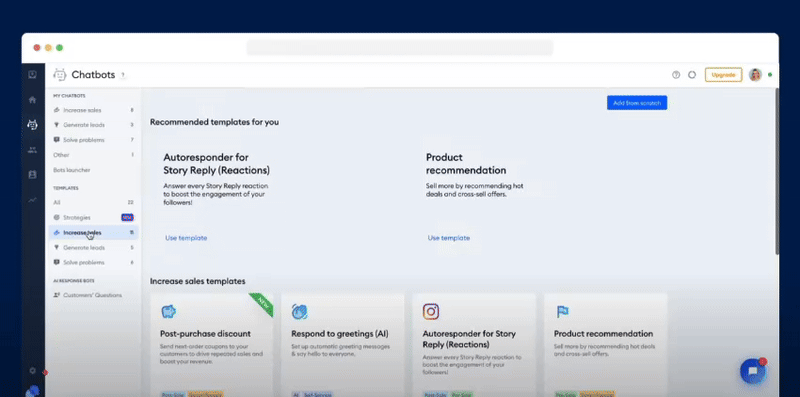Viewport: 800px width, 397px height.
Task: Open Bots launcher in sidebar
Action: pos(94,170)
